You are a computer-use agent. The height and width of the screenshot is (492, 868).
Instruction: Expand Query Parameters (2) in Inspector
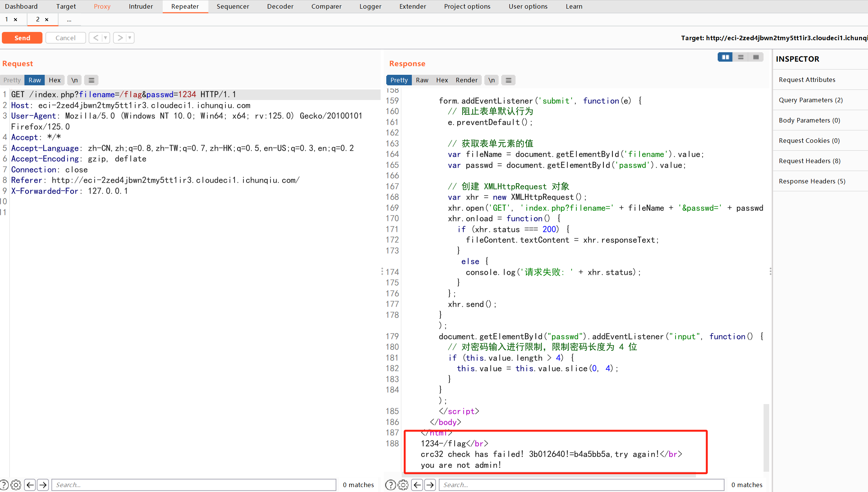coord(811,100)
